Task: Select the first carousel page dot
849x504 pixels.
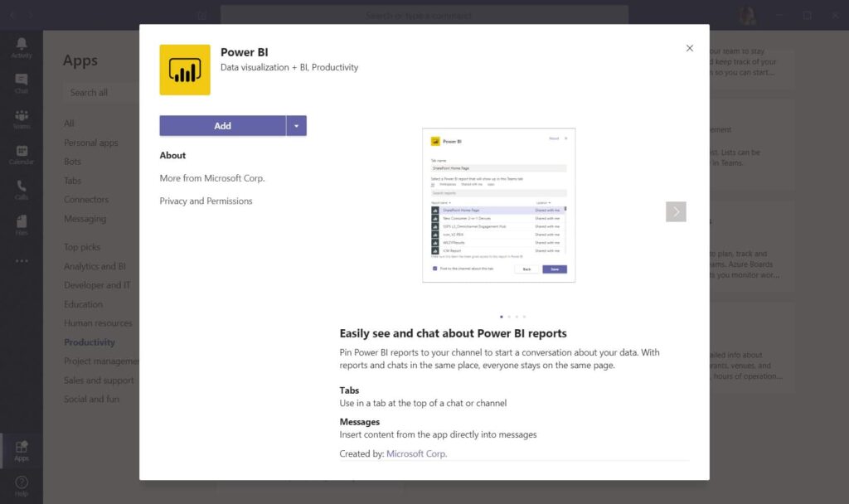Action: click(502, 317)
